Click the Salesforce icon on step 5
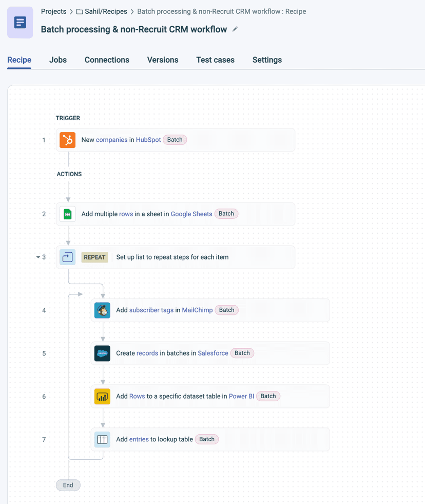The width and height of the screenshot is (425, 504). (102, 353)
